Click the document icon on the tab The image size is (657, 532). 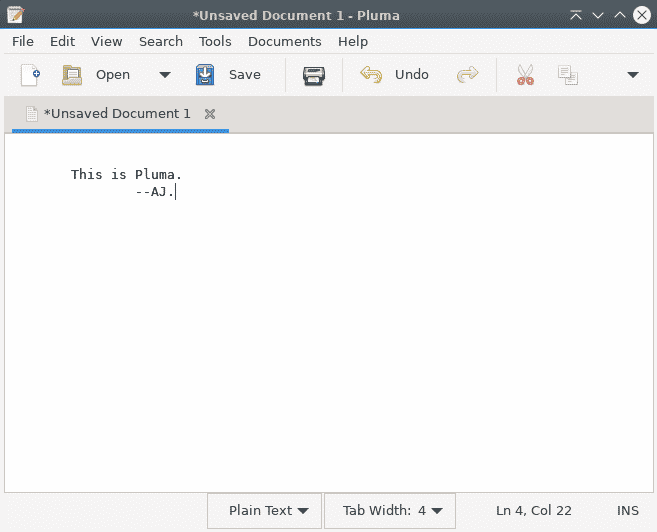tap(32, 114)
